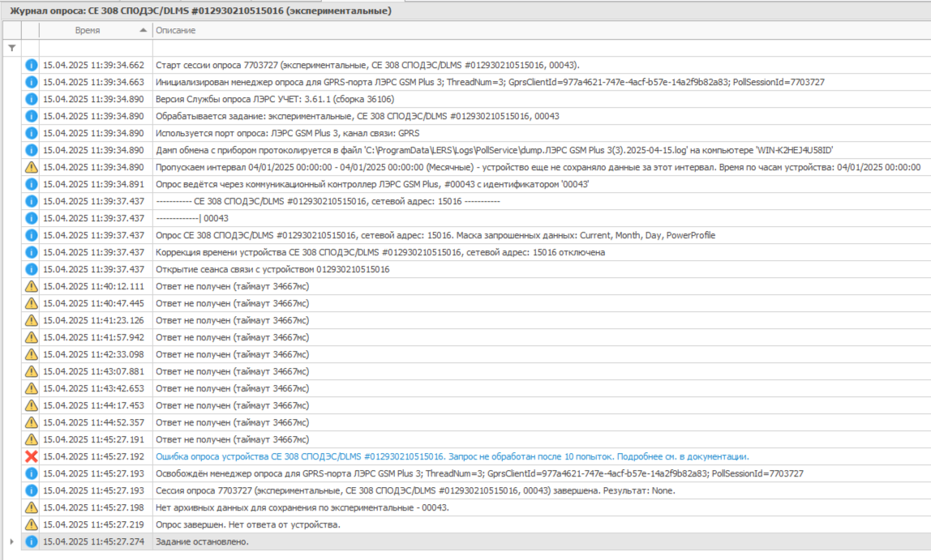
Task: Click info icon beside 'Освобождён менеджер опроса' row
Action: tap(31, 474)
